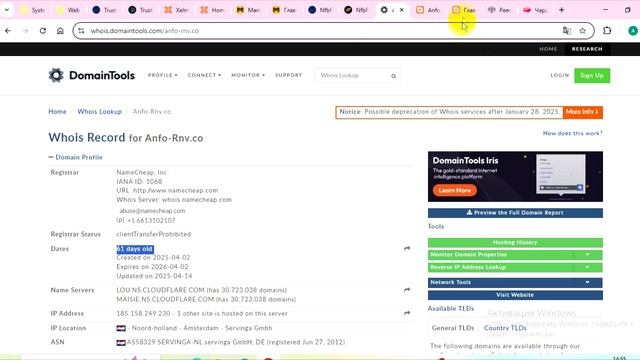Viewport: 640px width, 360px height.
Task: Open the browser extensions menu
Action: click(x=607, y=31)
